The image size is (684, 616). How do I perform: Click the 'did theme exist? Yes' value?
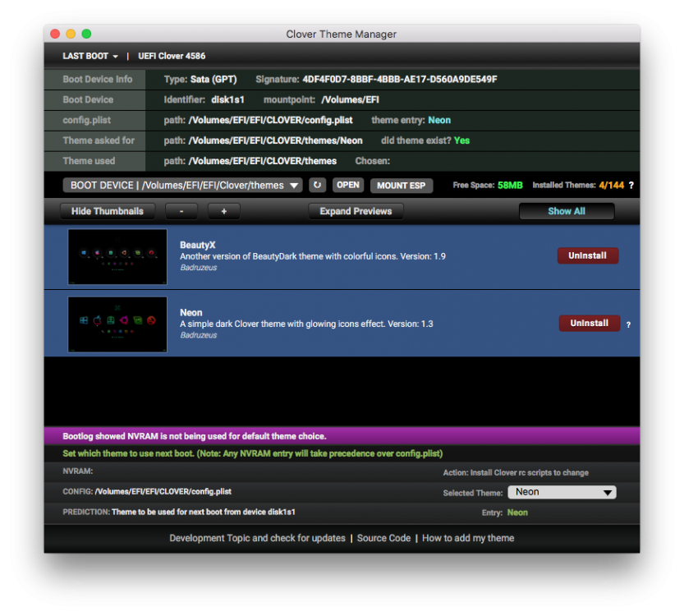tap(461, 141)
